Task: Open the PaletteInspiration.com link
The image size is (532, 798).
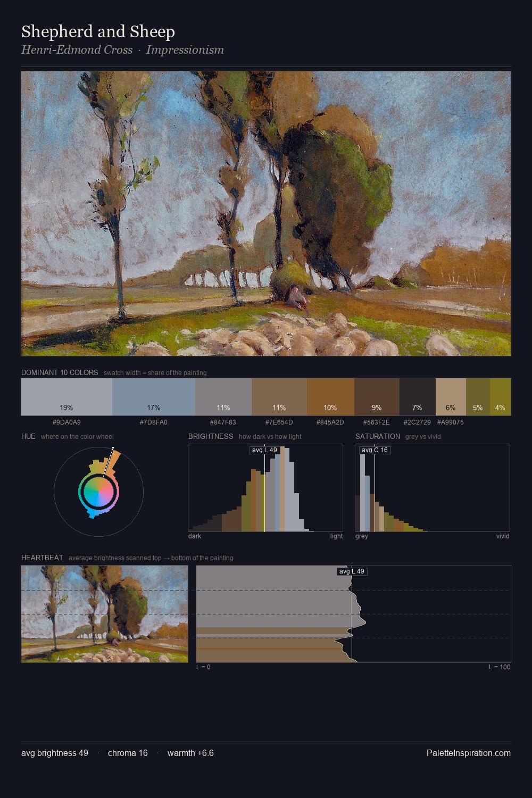Action: [469, 753]
